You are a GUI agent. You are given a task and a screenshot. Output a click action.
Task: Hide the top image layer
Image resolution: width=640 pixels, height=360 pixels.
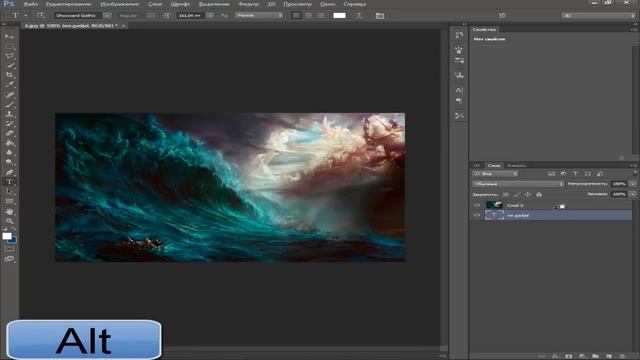click(x=477, y=205)
